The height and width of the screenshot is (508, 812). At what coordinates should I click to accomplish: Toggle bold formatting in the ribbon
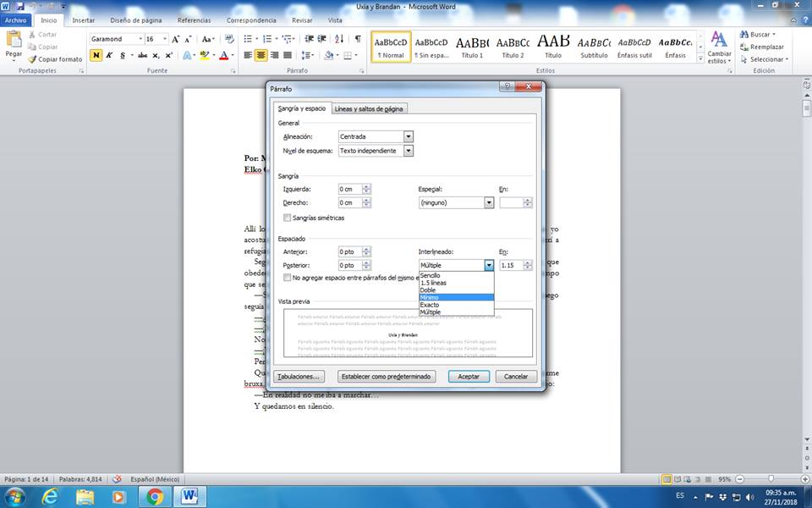pos(96,55)
